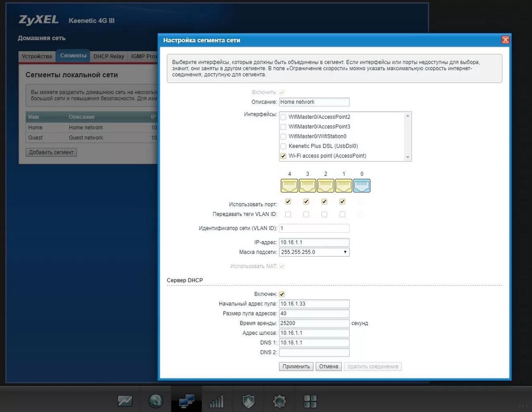Viewport: 532px width, 412px height.
Task: Switch to IGMP Proxy tab
Action: (143, 56)
